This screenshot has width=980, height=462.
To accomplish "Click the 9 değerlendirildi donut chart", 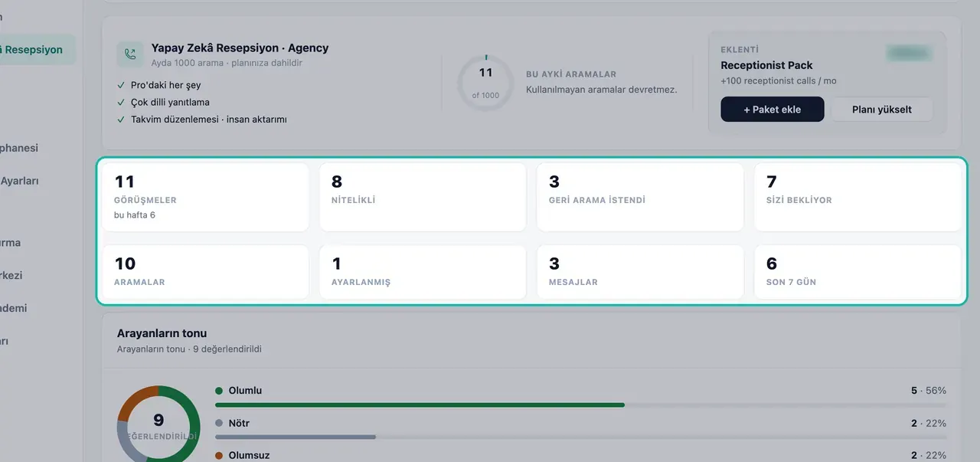I will [x=158, y=424].
